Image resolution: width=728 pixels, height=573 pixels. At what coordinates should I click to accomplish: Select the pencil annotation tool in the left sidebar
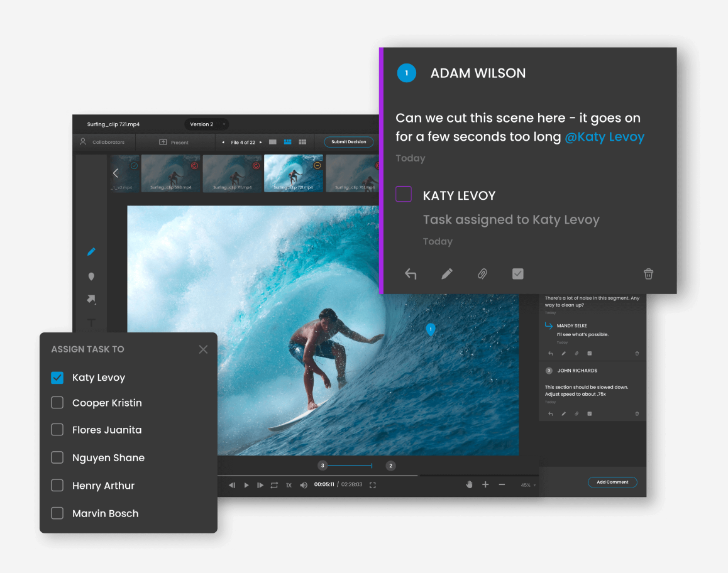[x=91, y=251]
